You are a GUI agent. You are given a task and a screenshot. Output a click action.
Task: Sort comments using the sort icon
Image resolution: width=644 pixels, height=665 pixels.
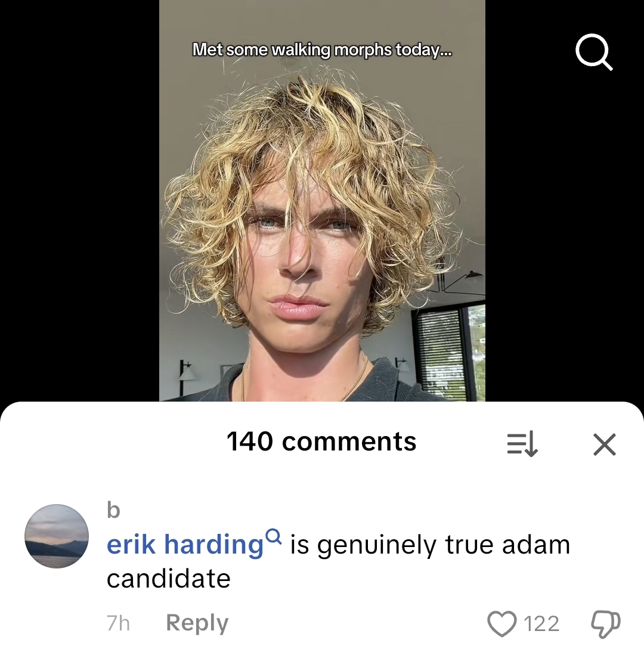(522, 444)
